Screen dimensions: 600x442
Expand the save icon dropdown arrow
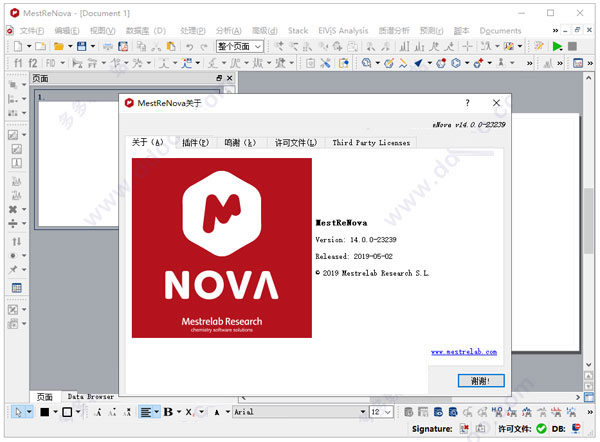(x=93, y=46)
